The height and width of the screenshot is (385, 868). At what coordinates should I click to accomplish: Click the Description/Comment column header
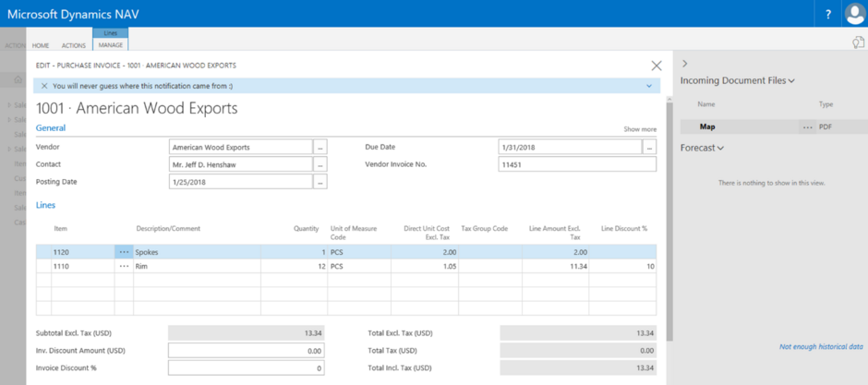coord(168,228)
